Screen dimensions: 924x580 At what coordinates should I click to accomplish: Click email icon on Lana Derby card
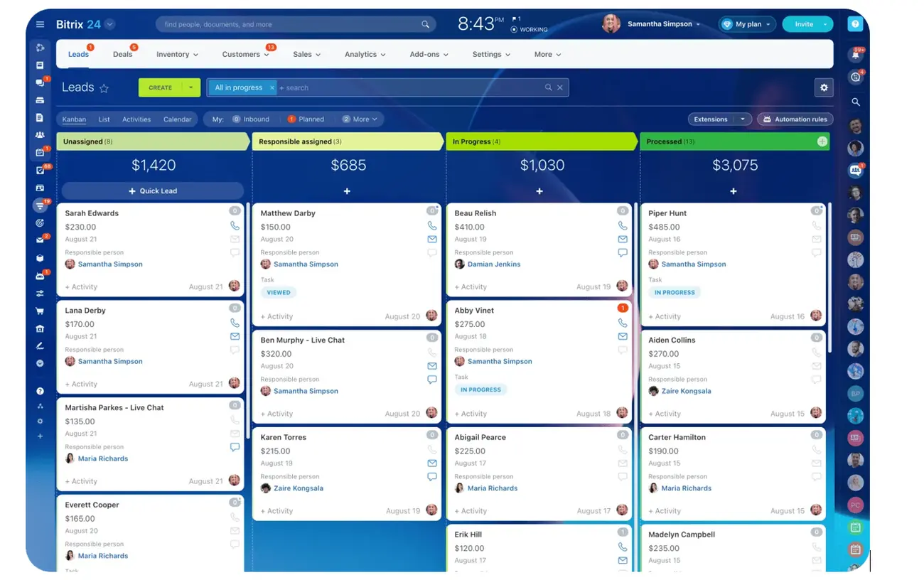[x=235, y=336]
